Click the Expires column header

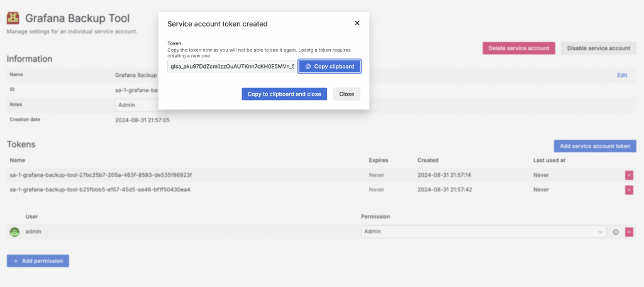click(378, 160)
